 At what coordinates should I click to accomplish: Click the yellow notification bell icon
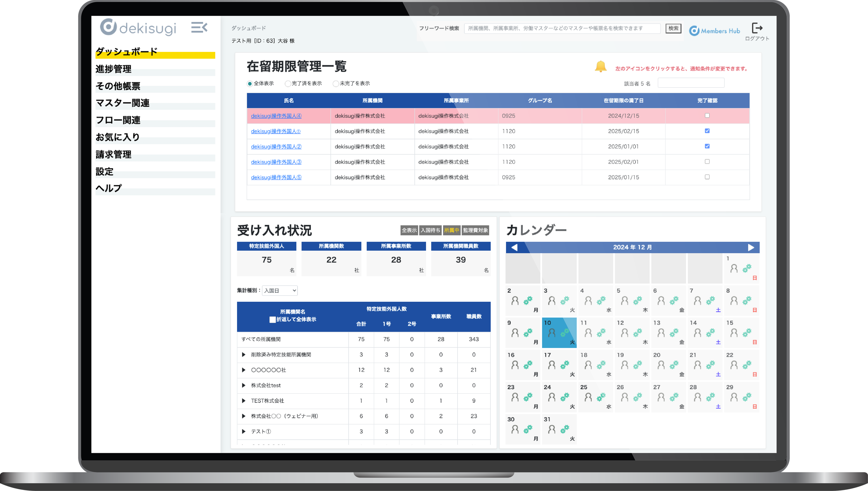[600, 66]
